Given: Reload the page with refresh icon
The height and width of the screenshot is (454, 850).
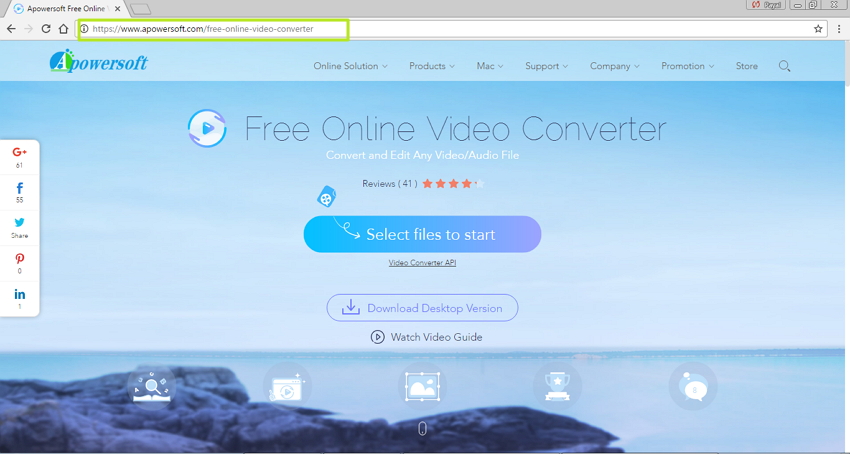Looking at the screenshot, I should point(46,29).
